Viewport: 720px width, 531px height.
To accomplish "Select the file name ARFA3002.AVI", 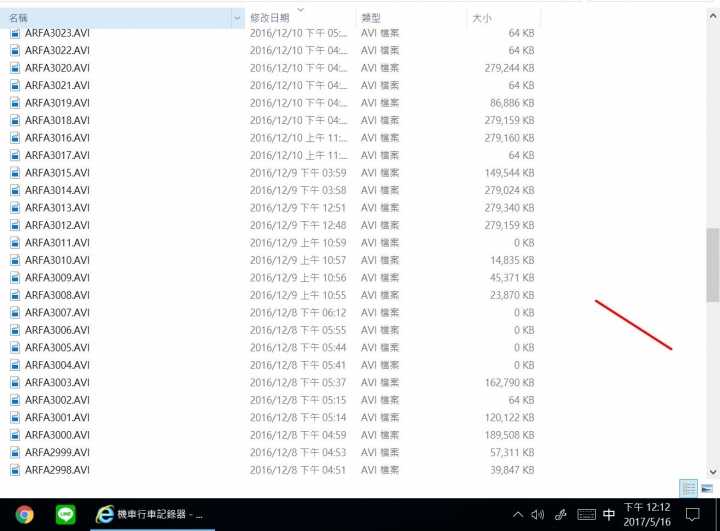I will [57, 400].
